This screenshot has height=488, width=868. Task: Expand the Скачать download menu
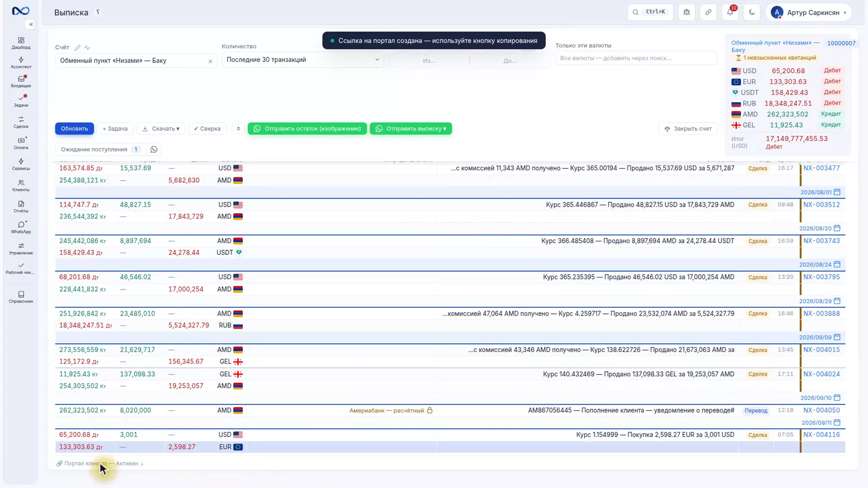pos(161,129)
